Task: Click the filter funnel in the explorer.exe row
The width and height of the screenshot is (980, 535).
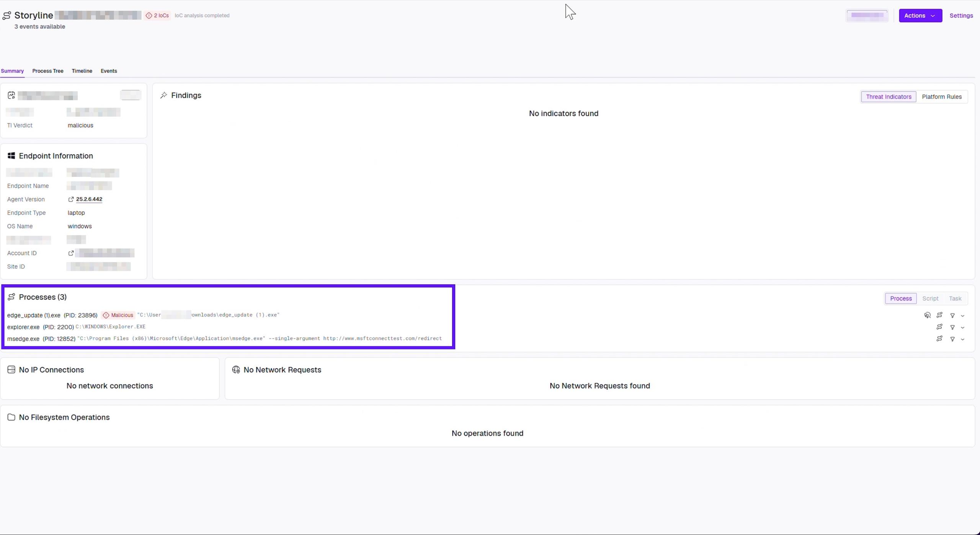Action: (952, 328)
